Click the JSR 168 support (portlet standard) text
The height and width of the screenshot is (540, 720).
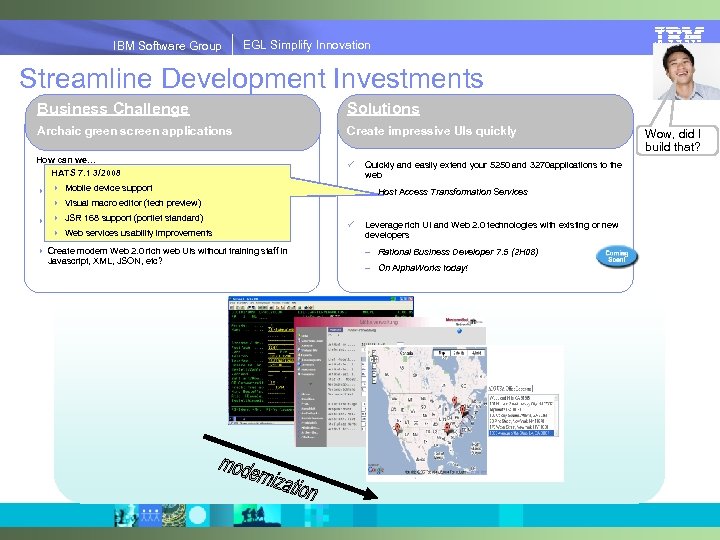(x=134, y=218)
